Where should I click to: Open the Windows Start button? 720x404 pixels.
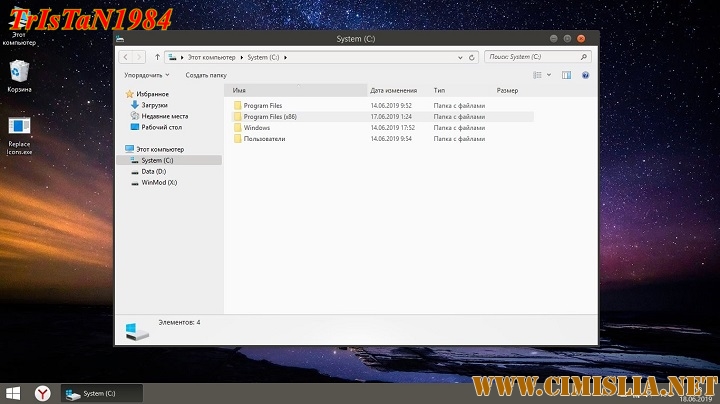tap(13, 393)
